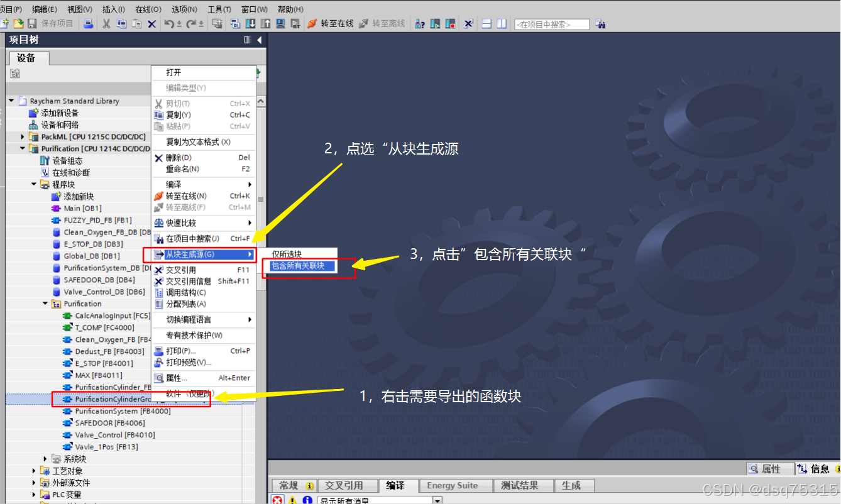Click the Delete X icon in toolbar
841x504 pixels.
(151, 24)
